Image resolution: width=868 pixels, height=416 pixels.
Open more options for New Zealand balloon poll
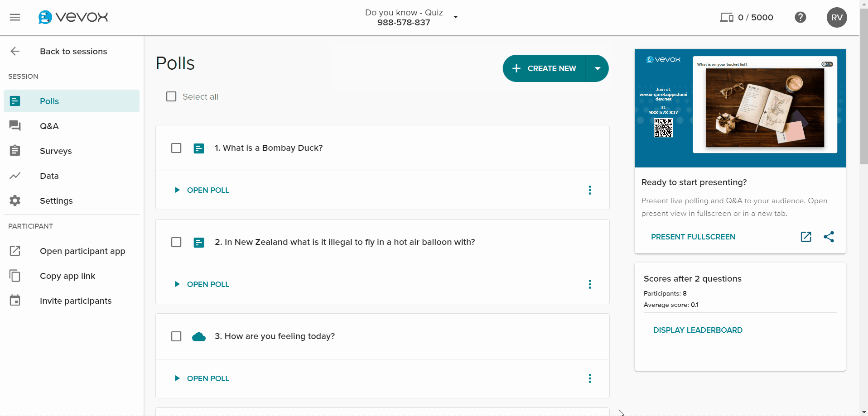coord(590,284)
